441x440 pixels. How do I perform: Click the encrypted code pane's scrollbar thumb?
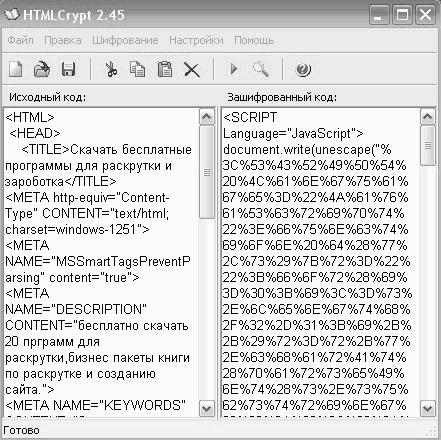coord(428,145)
